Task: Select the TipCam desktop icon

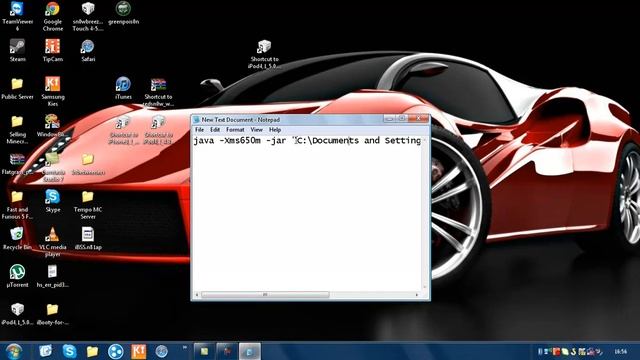Action: click(53, 51)
